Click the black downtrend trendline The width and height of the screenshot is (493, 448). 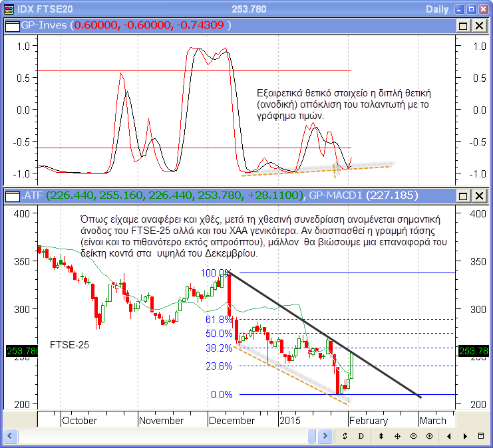tap(325, 336)
